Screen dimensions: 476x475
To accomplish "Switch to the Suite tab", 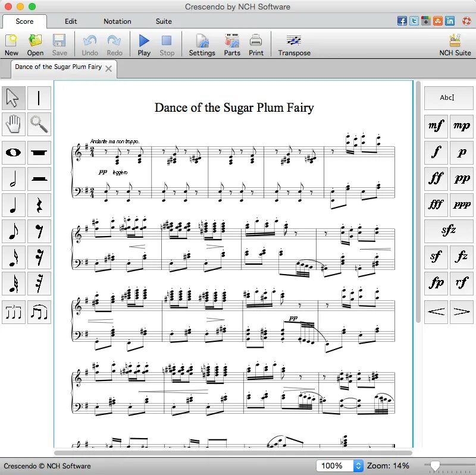I will coord(164,21).
